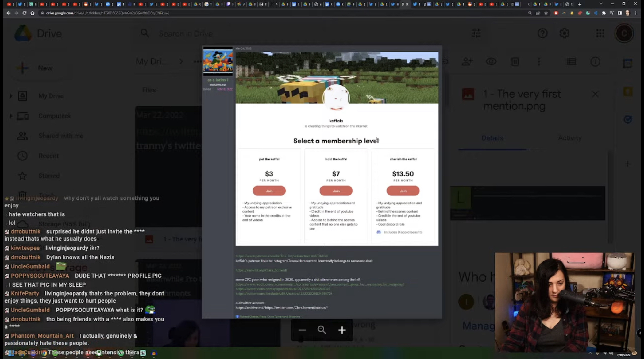Open the Google account avatar
The height and width of the screenshot is (359, 644).
tap(624, 33)
